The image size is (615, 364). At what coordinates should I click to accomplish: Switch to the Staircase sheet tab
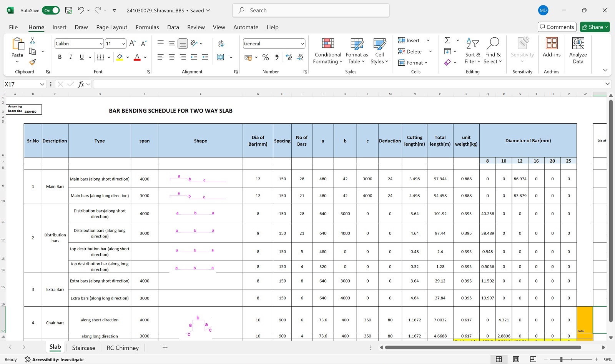(83, 348)
